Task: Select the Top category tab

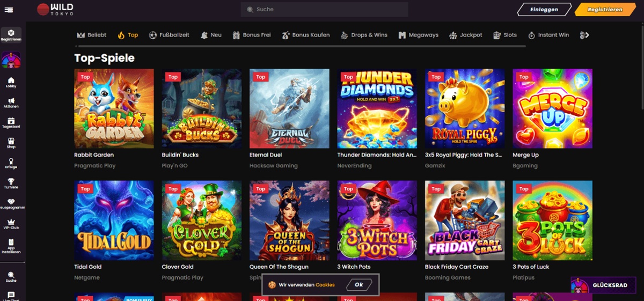Action: tap(128, 35)
